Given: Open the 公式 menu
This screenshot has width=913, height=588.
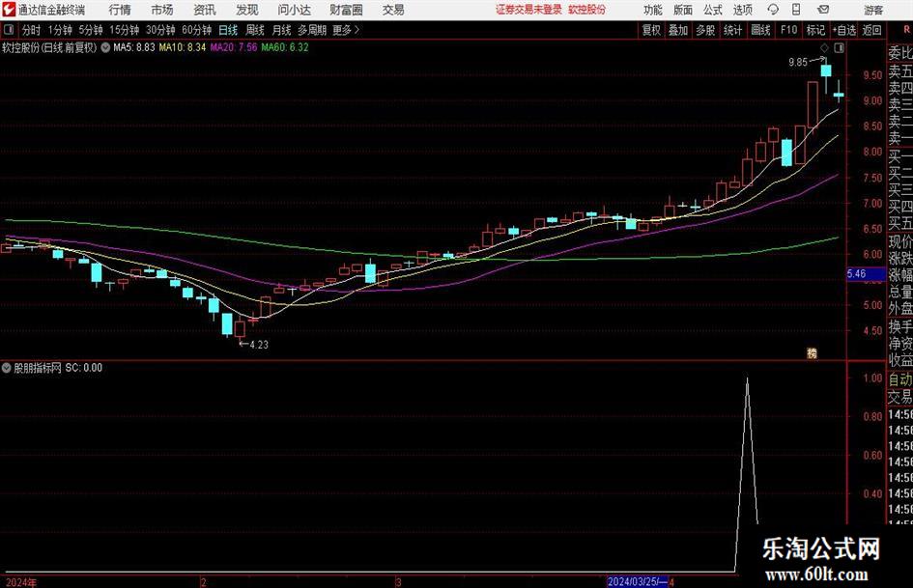Looking at the screenshot, I should pos(713,10).
